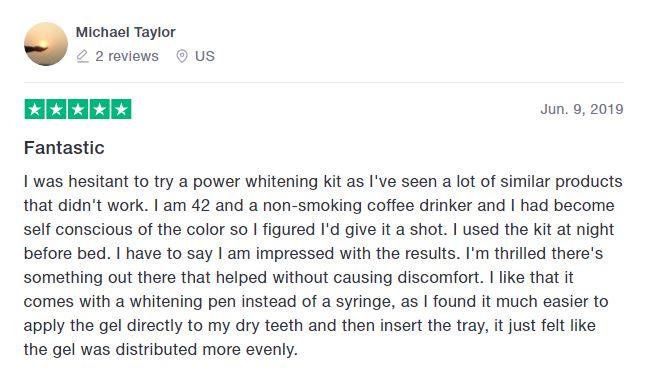Click the second green rating star
This screenshot has height=373, width=647.
click(56, 109)
